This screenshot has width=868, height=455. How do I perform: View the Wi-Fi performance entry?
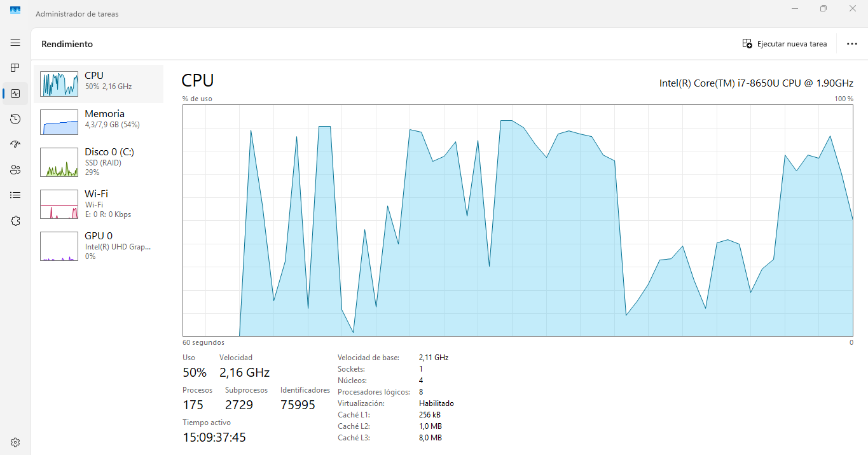pyautogui.click(x=99, y=203)
